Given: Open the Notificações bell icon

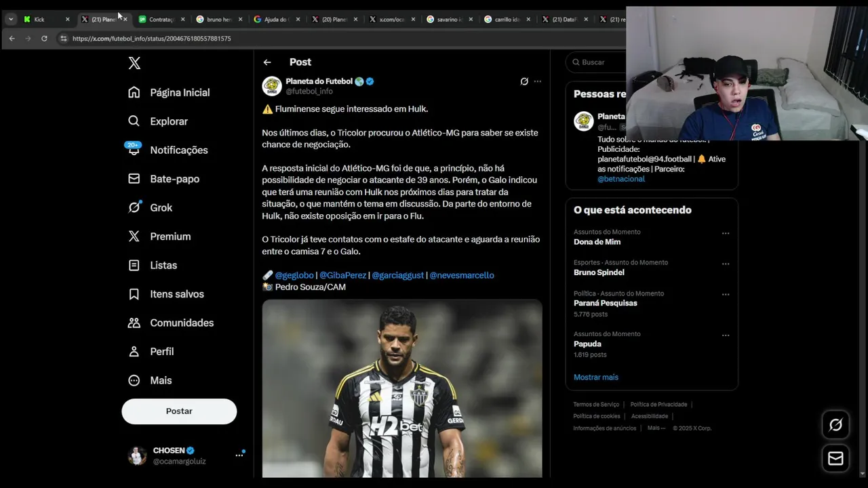Looking at the screenshot, I should coord(134,149).
